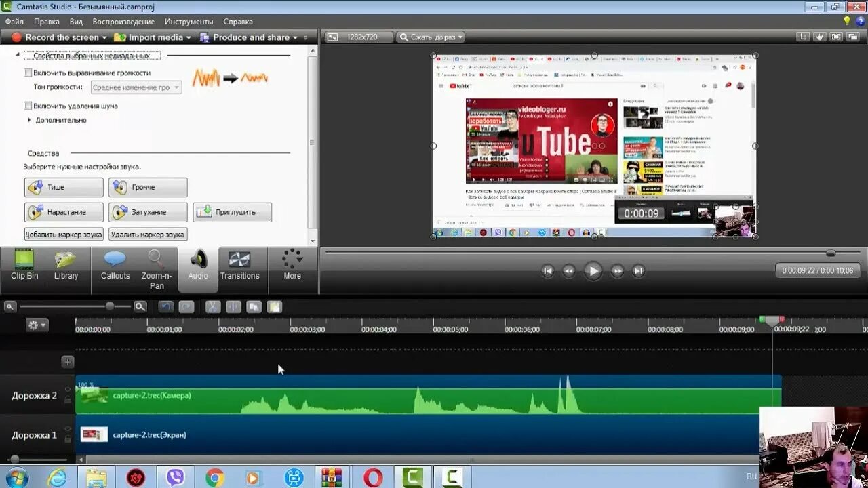Click "Добавить маркер звука" button

[x=64, y=235]
